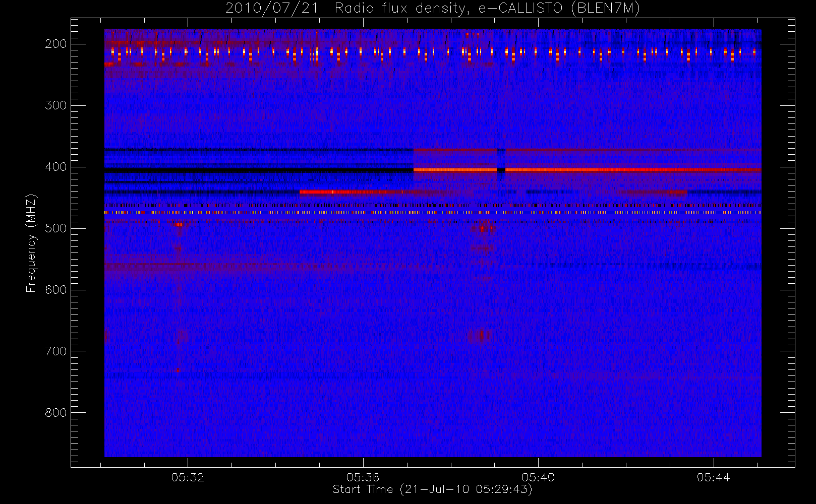816x504 pixels.
Task: Click the '600' frequency tick label
Action: click(x=56, y=290)
